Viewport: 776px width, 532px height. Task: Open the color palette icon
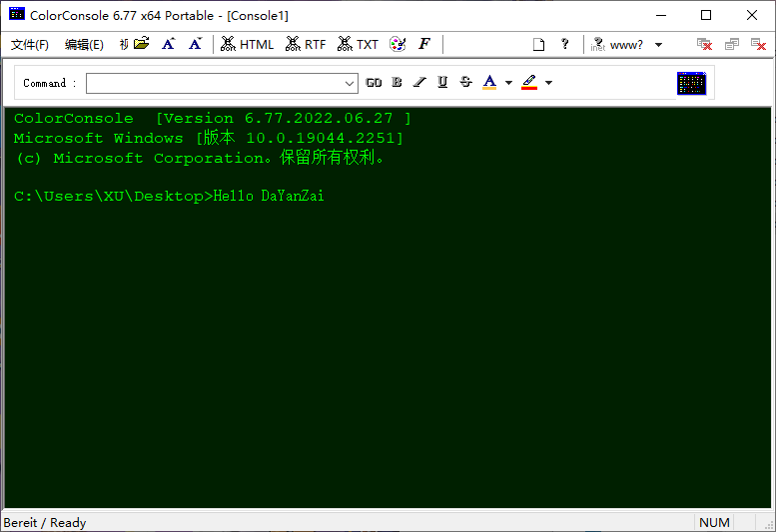[397, 45]
